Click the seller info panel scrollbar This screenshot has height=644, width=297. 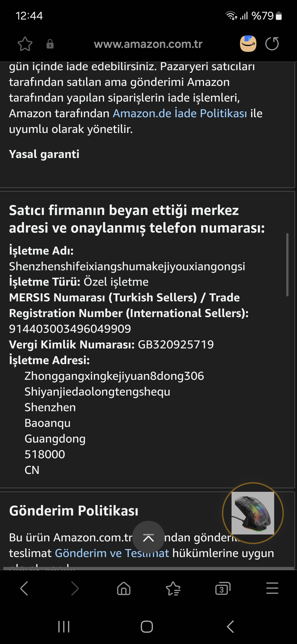(x=287, y=265)
